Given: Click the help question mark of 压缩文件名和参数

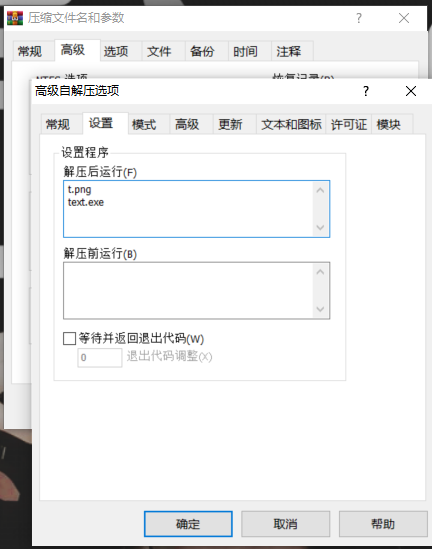Looking at the screenshot, I should tap(359, 18).
